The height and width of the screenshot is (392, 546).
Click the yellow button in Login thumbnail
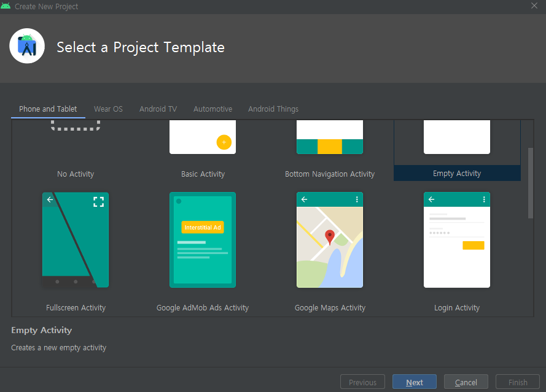(474, 245)
